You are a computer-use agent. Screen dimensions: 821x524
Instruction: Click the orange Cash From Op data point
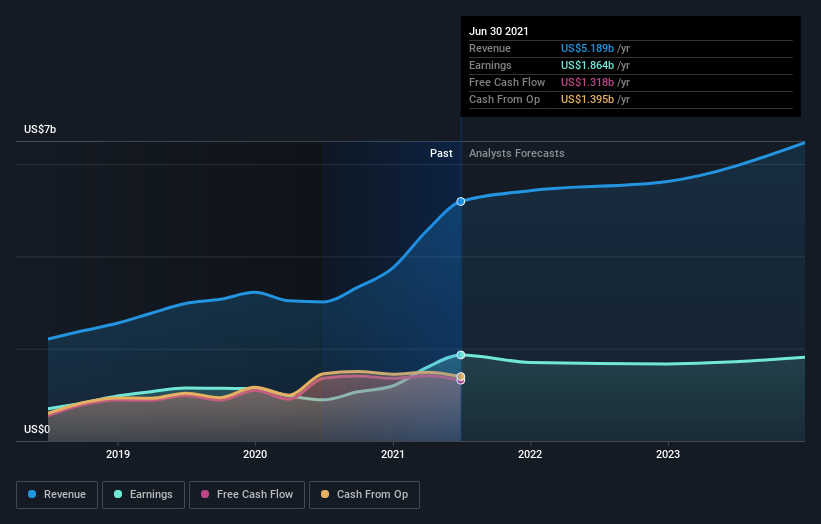point(461,376)
